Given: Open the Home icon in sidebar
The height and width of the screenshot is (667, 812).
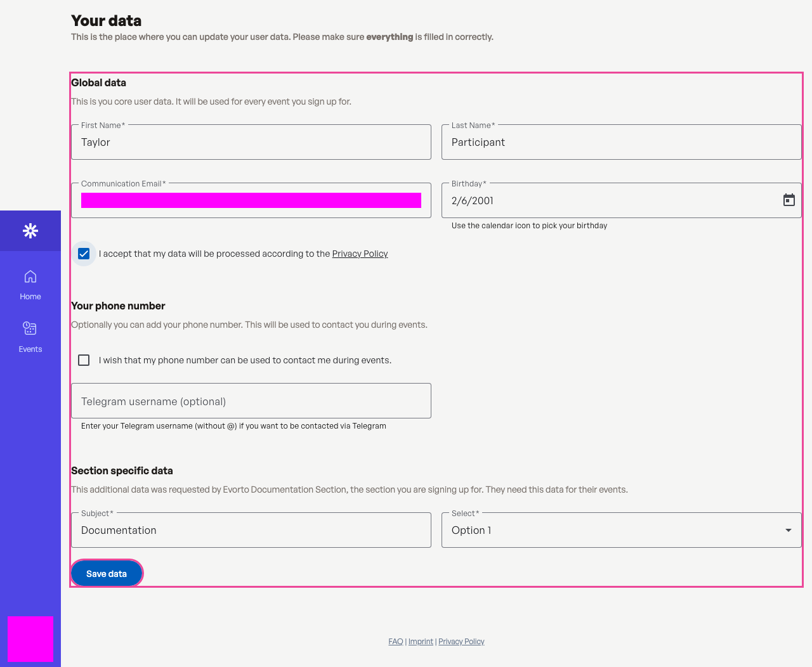Looking at the screenshot, I should point(30,276).
